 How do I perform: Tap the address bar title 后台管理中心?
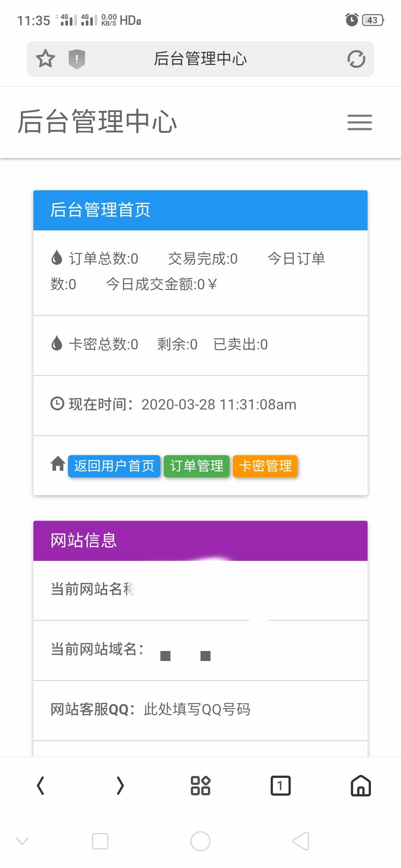[x=200, y=59]
